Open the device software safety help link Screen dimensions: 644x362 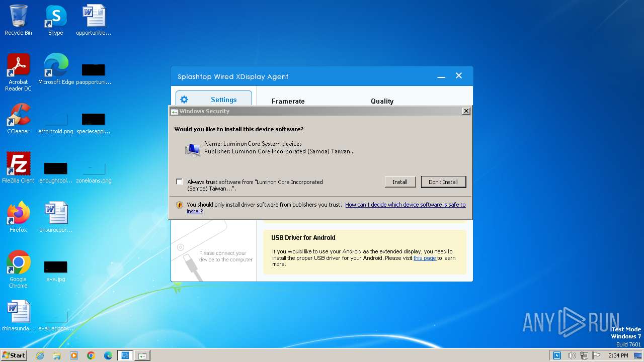pos(405,205)
